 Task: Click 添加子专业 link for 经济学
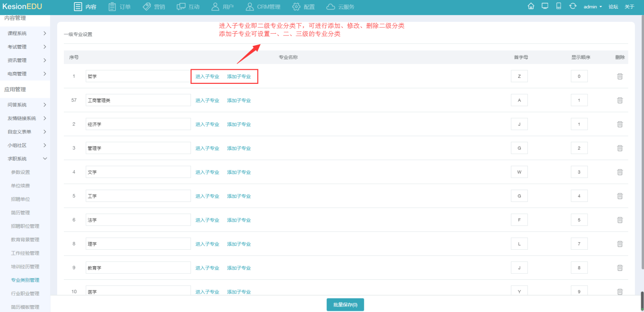pyautogui.click(x=239, y=125)
